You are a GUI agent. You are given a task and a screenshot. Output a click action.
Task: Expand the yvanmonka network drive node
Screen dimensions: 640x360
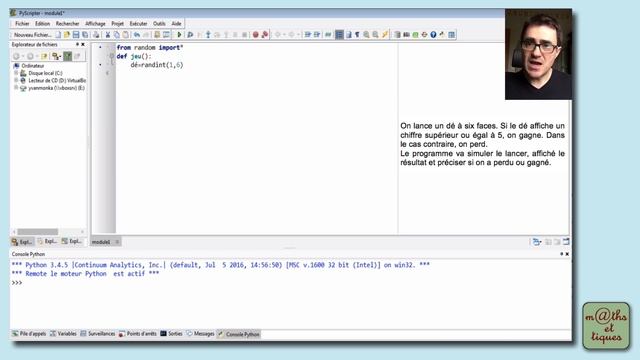click(x=16, y=88)
